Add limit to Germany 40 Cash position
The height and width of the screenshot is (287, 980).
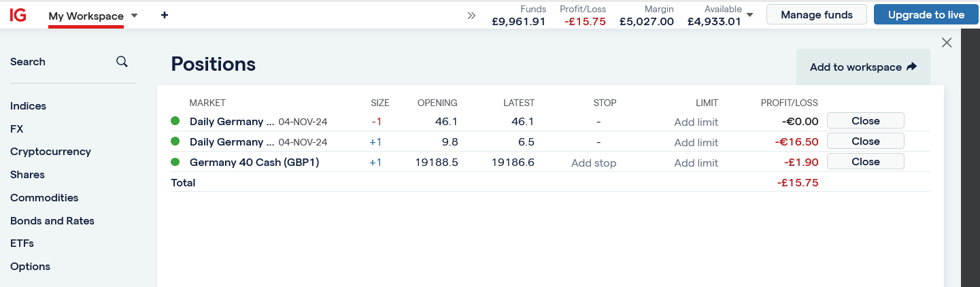[696, 163]
